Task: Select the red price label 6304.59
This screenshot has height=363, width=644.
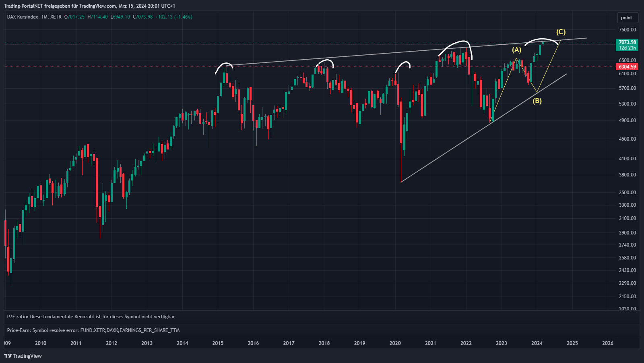Action: pyautogui.click(x=627, y=67)
